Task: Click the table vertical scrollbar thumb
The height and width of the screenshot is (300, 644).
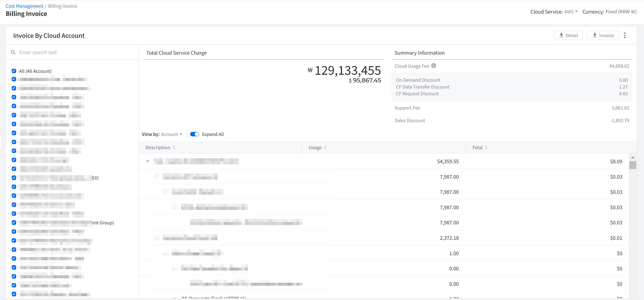Action: (633, 165)
